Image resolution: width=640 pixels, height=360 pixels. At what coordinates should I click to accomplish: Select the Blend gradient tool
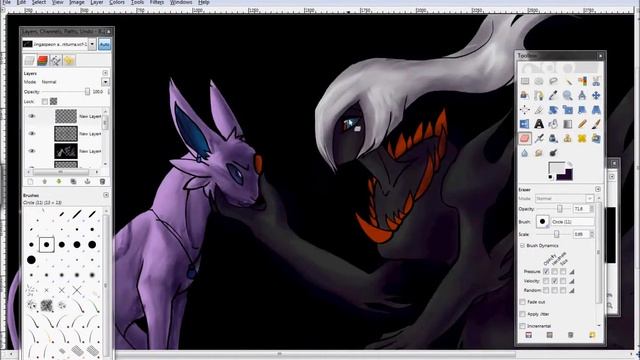(x=568, y=124)
